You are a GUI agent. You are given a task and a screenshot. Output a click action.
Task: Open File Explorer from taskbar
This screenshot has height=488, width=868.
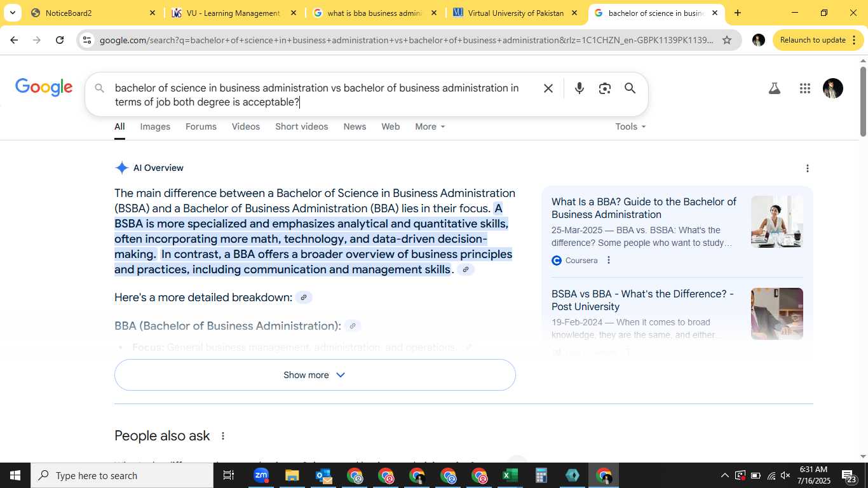coord(292,475)
